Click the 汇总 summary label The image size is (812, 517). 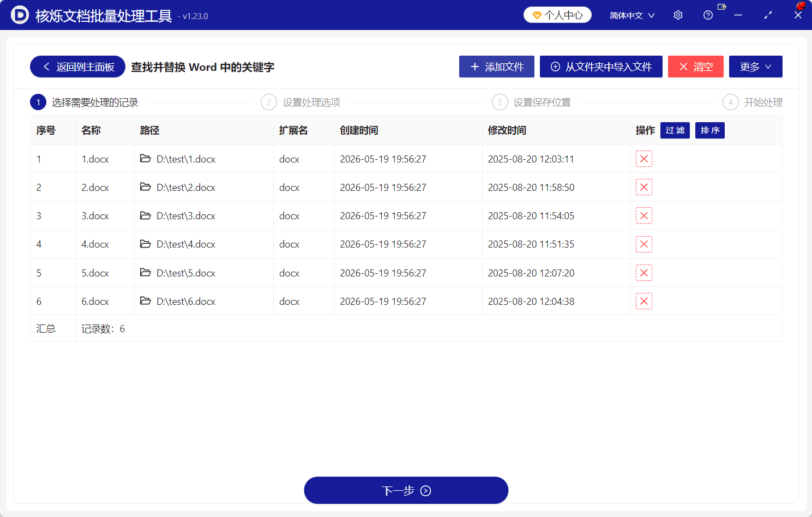click(x=46, y=329)
